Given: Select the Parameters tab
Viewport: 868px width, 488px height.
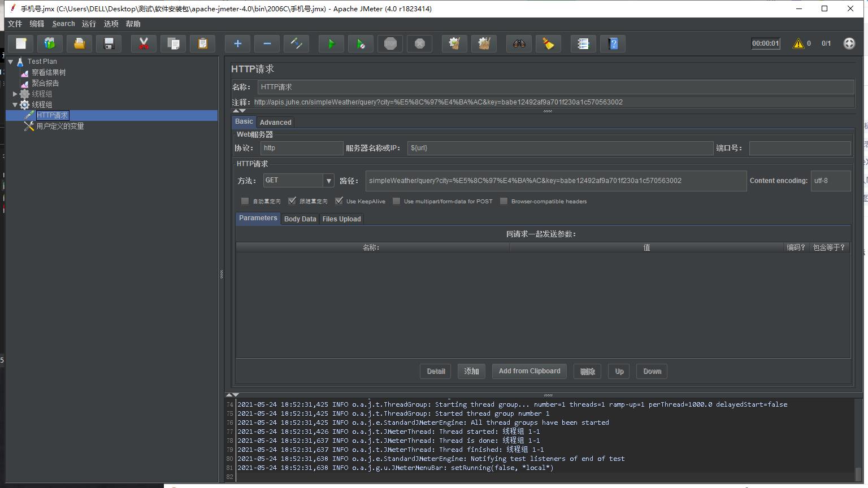Looking at the screenshot, I should click(x=258, y=219).
